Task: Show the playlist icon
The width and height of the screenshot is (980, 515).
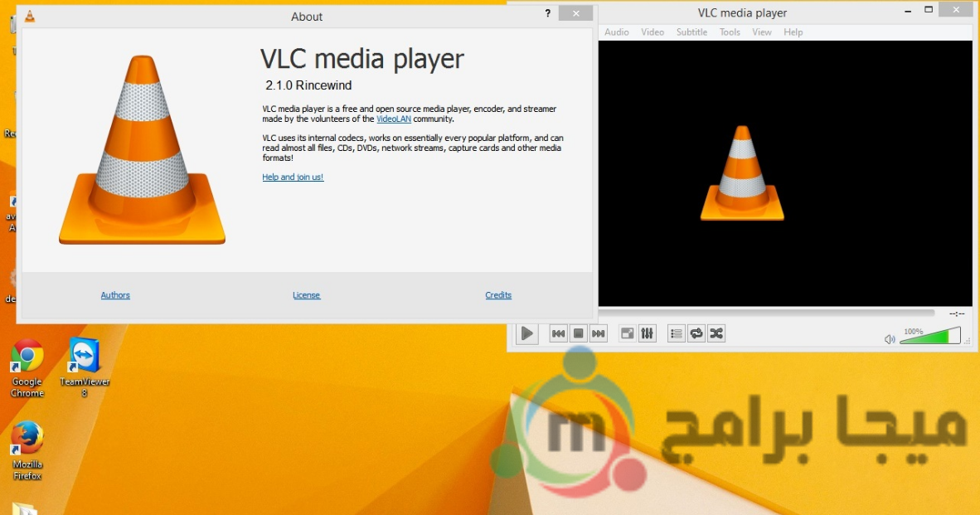Action: point(677,333)
